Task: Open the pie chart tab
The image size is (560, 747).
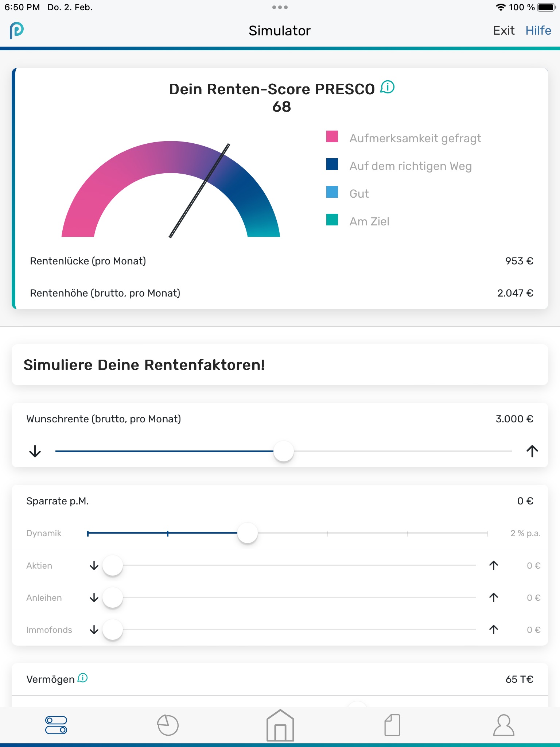Action: click(168, 725)
